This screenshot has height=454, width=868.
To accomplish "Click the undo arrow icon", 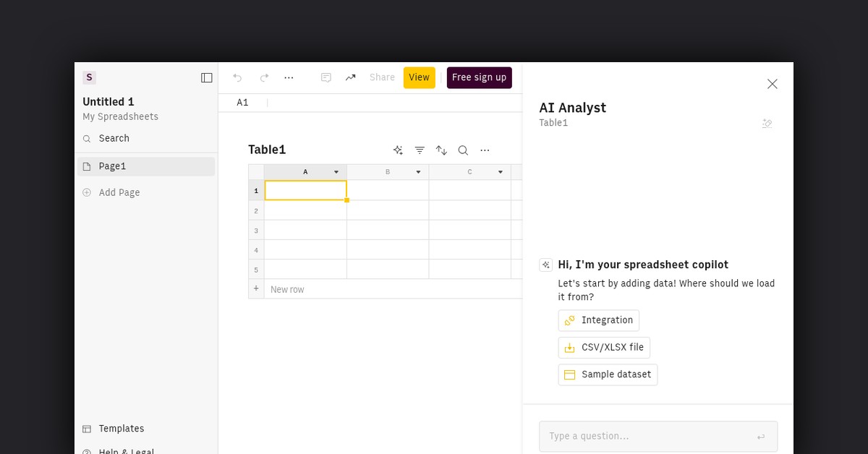I will click(x=237, y=77).
